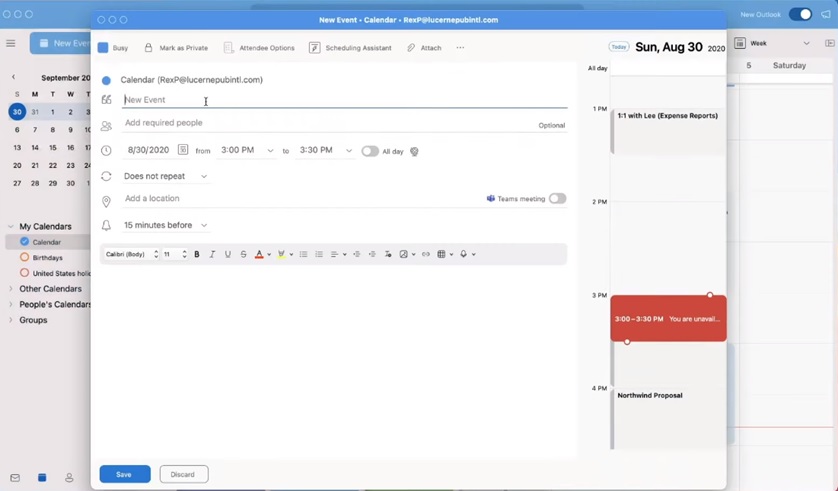This screenshot has width=838, height=491.
Task: Select the Northwind Proposal event
Action: pos(668,418)
